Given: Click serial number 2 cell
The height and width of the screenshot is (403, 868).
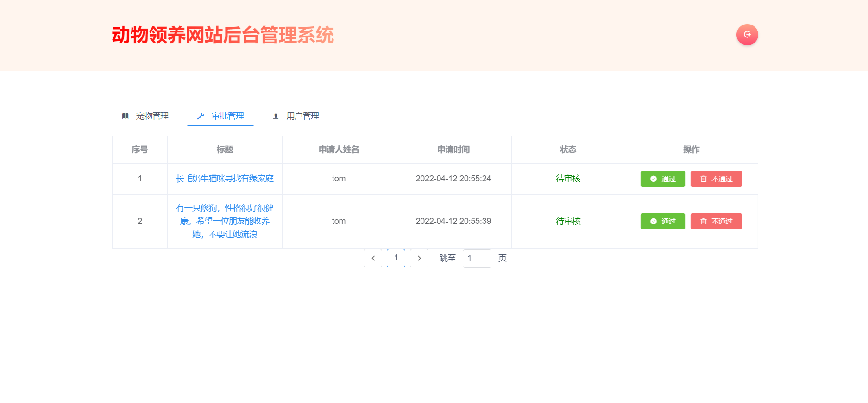Looking at the screenshot, I should tap(140, 221).
